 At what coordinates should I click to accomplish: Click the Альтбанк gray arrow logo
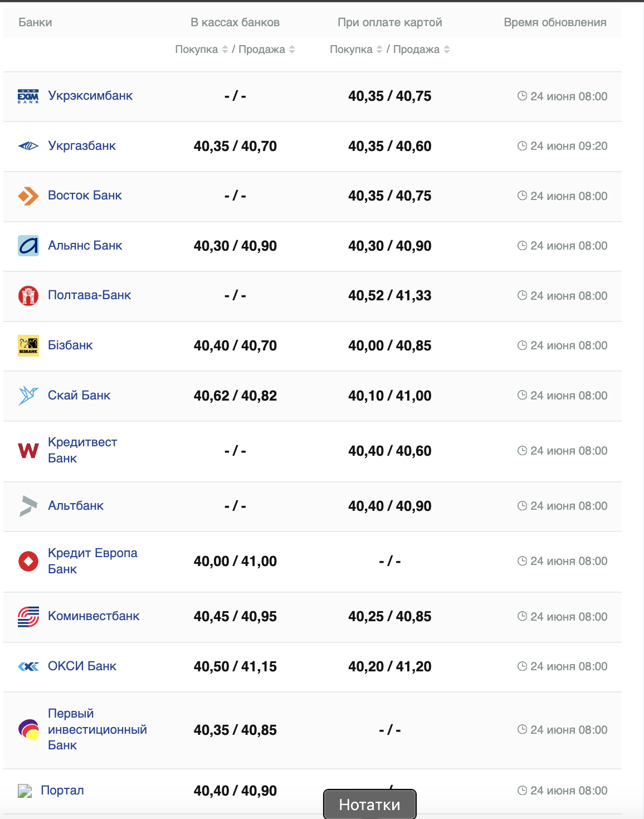click(x=28, y=506)
